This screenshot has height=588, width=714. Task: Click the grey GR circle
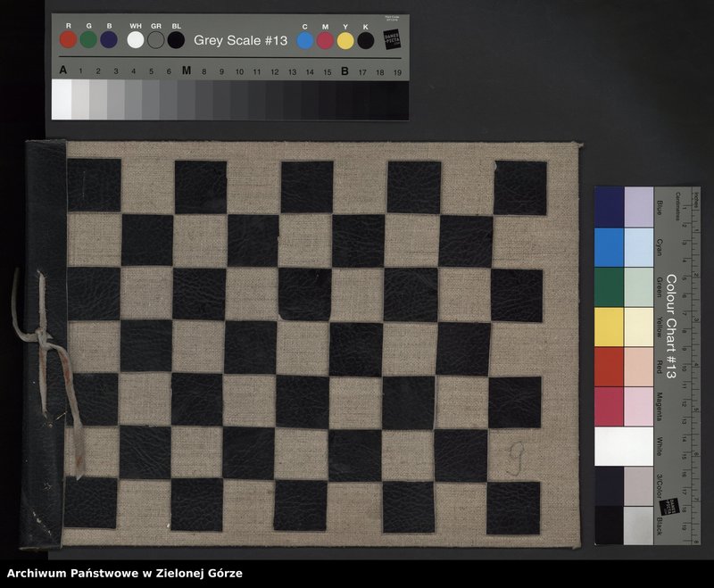click(x=155, y=40)
